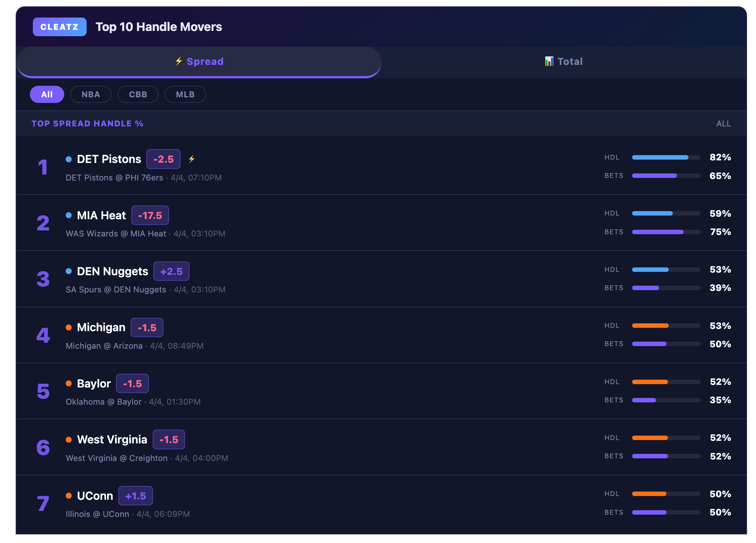The height and width of the screenshot is (543, 756).
Task: Filter by NBA league pill
Action: pyautogui.click(x=91, y=94)
